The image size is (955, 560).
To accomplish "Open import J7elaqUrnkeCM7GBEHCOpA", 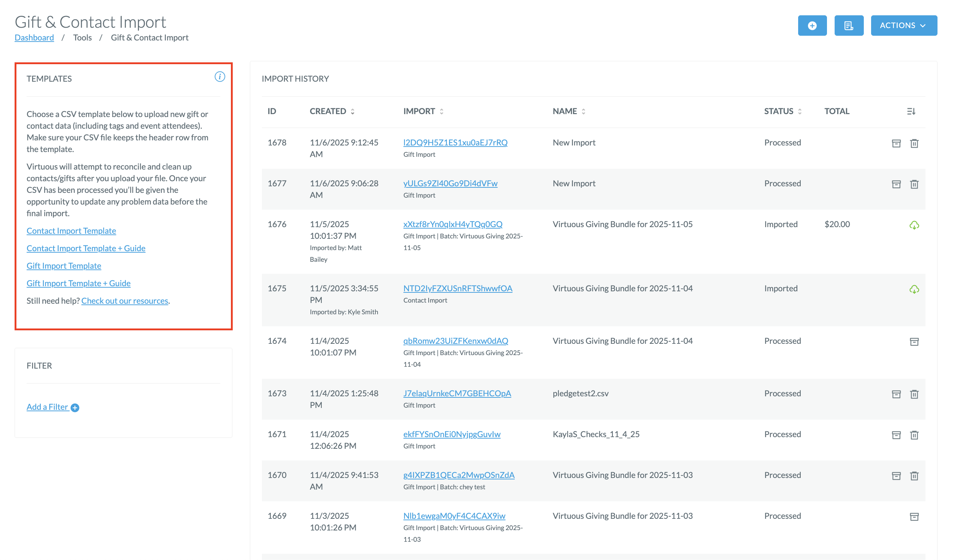I will coord(457,393).
